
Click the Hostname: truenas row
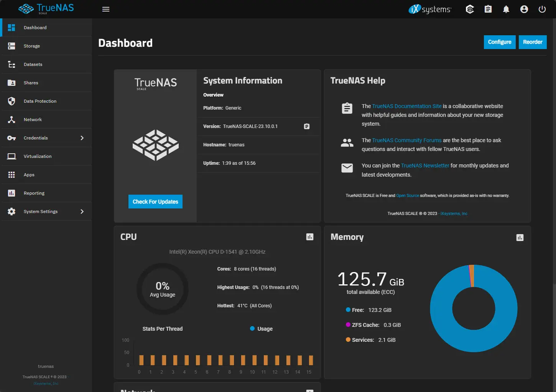(x=259, y=145)
